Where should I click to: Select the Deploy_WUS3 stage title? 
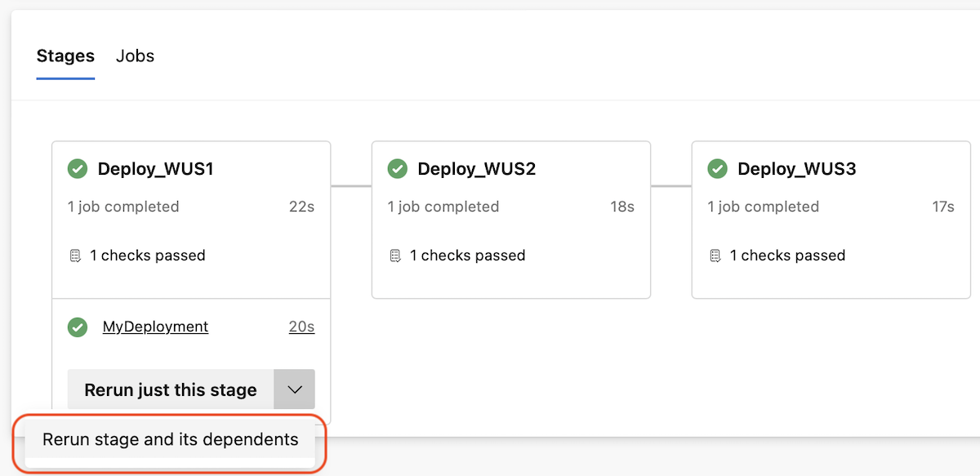pyautogui.click(x=796, y=169)
